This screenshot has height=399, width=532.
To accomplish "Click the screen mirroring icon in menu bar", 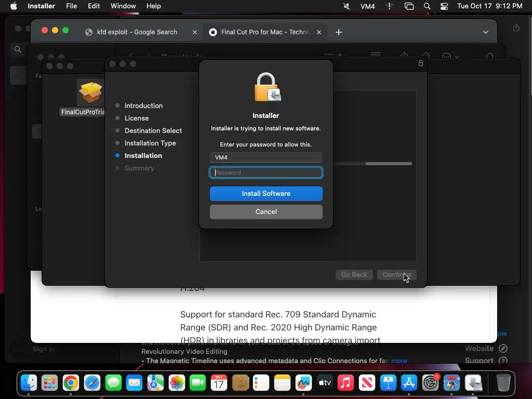I will [409, 6].
